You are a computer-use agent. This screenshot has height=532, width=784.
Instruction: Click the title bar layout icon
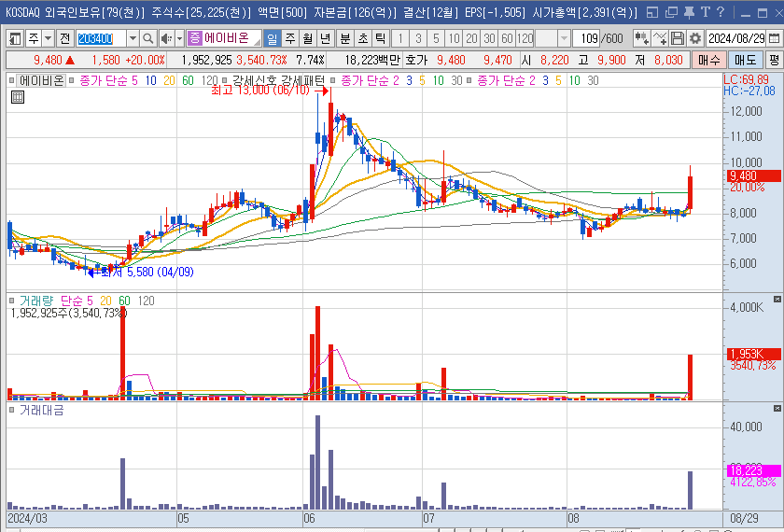pyautogui.click(x=652, y=12)
